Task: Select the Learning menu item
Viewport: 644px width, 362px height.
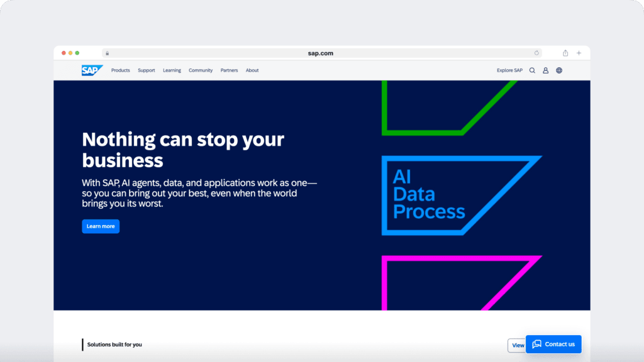Action: [x=172, y=70]
